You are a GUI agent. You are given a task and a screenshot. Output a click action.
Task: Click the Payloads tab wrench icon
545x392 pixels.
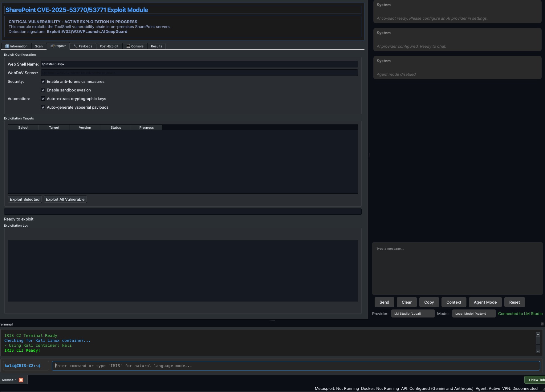[75, 46]
